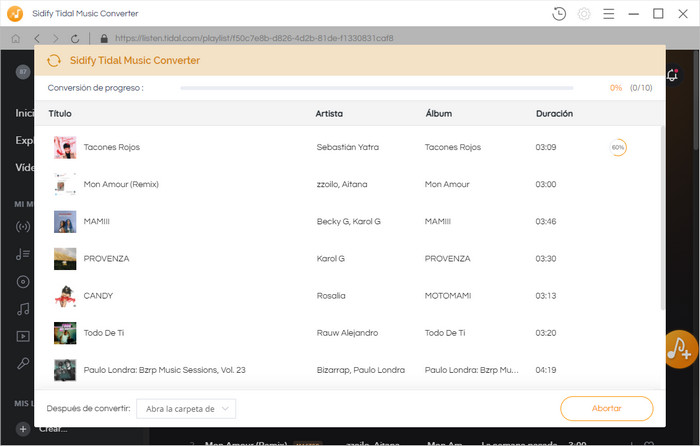This screenshot has height=446, width=700.
Task: Open the Explorar item in Tidal sidebar
Action: pos(25,140)
